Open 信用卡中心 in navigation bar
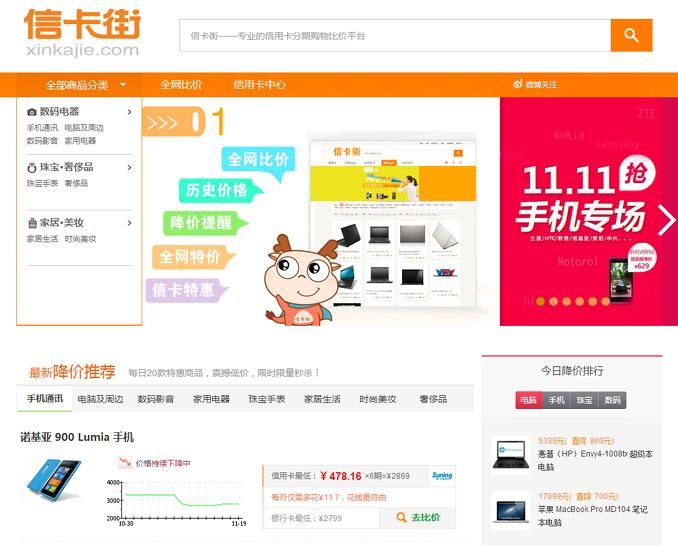The width and height of the screenshot is (678, 546). click(x=259, y=85)
